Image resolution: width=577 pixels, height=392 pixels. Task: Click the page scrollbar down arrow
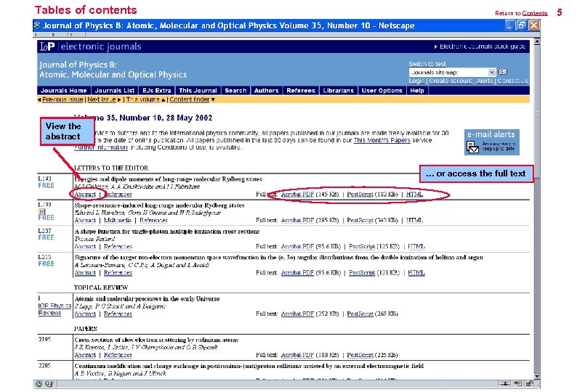537,377
